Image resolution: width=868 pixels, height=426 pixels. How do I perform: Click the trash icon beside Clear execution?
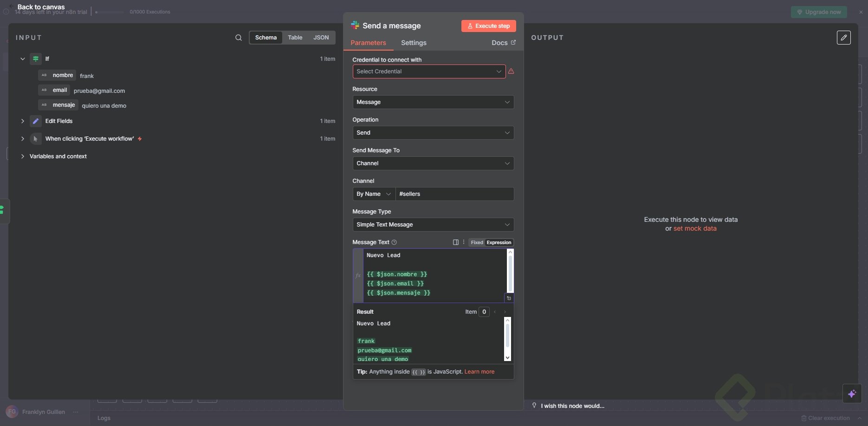pyautogui.click(x=804, y=418)
